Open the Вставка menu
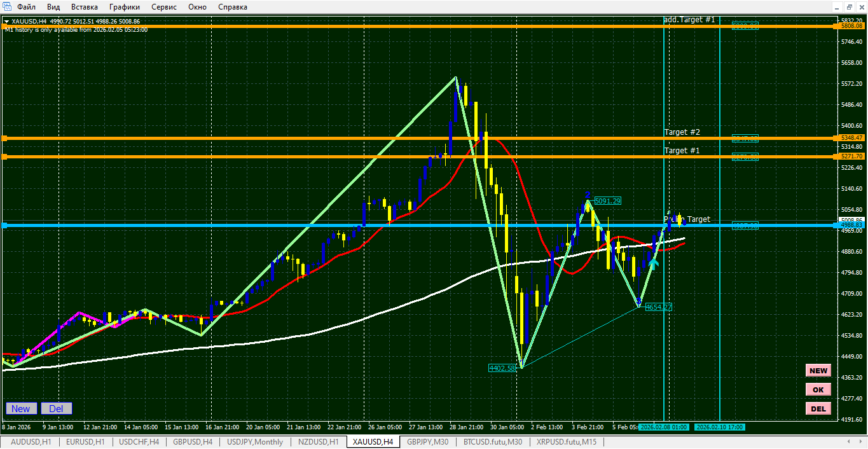The width and height of the screenshot is (868, 449). [85, 7]
